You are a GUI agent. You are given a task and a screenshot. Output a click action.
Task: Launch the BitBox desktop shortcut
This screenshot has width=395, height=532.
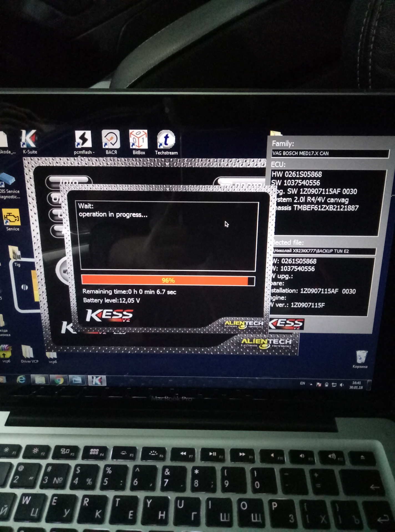tap(139, 142)
